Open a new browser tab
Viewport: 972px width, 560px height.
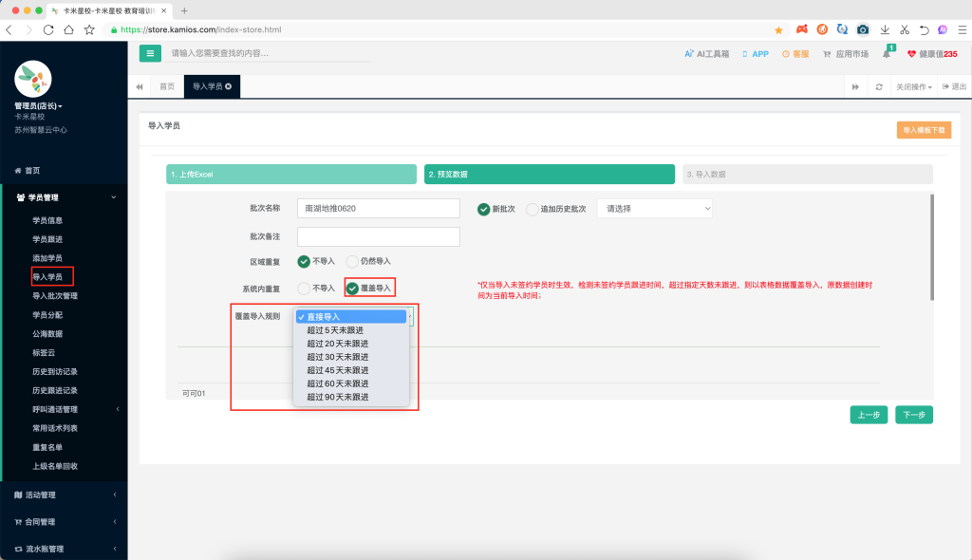point(184,10)
